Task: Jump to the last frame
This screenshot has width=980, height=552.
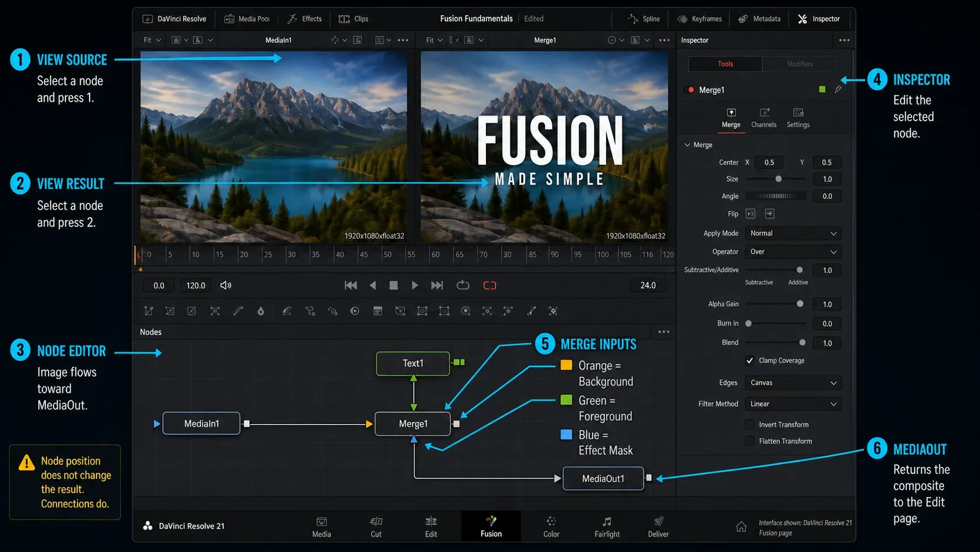Action: 437,285
